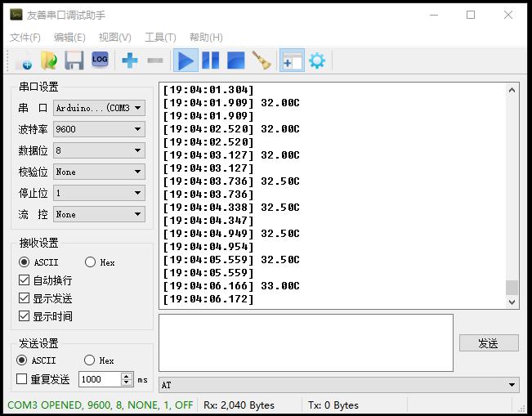Image resolution: width=532 pixels, height=416 pixels.
Task: Start the serial port with play icon
Action: (186, 60)
